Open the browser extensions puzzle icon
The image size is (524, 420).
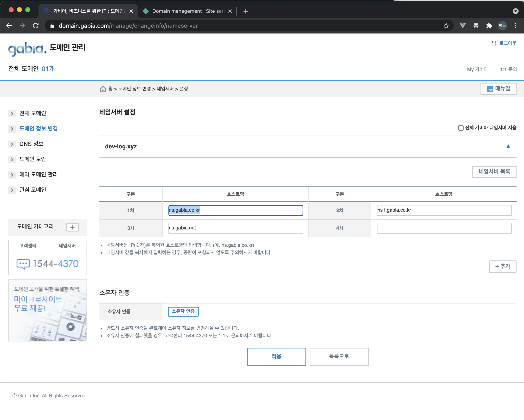489,26
